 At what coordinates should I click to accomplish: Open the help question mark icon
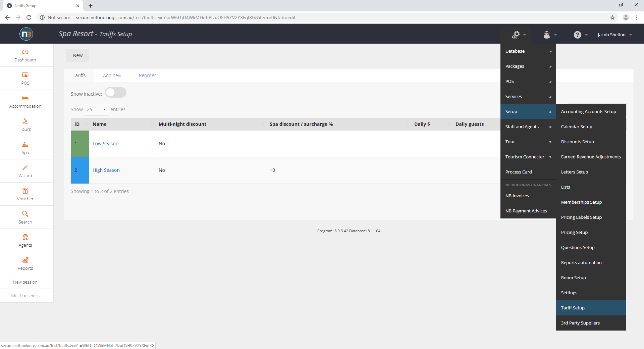point(577,35)
